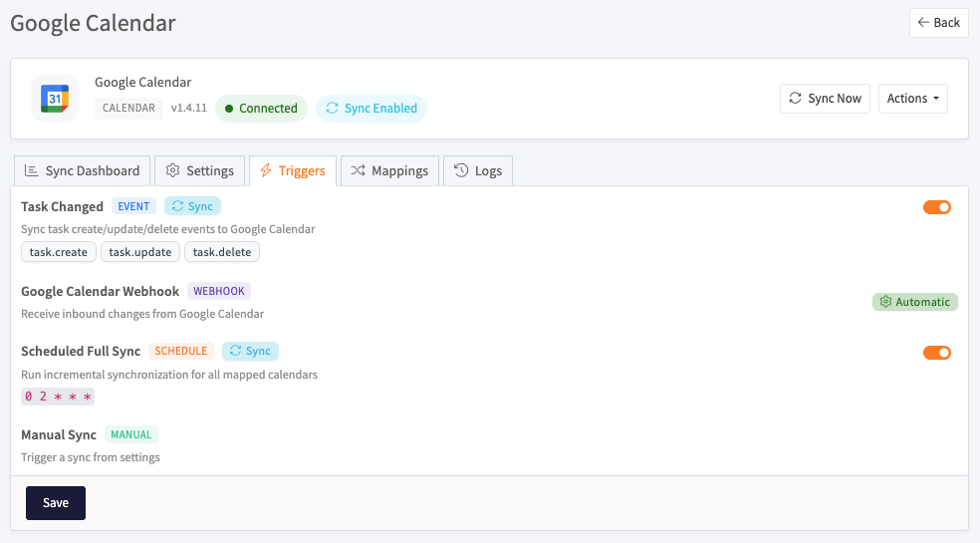Viewport: 980px width, 543px height.
Task: Click 'Run incremental synchronization' description text
Action: pos(169,375)
